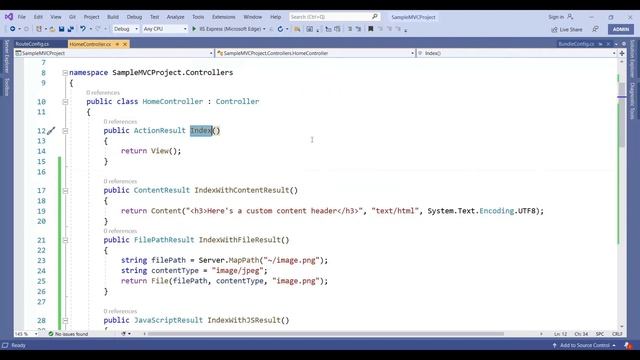Click the Undo toolbar icon
640x360 pixels.
(83, 29)
